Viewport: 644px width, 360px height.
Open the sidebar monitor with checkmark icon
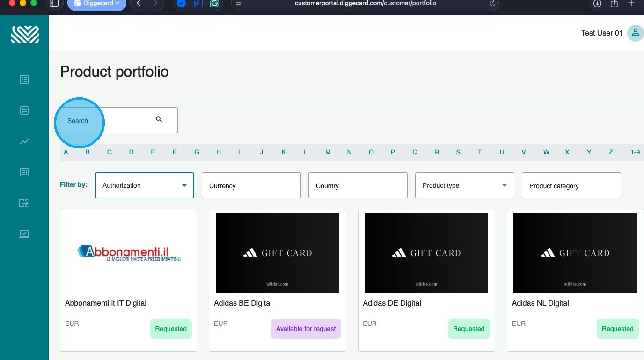point(24,234)
